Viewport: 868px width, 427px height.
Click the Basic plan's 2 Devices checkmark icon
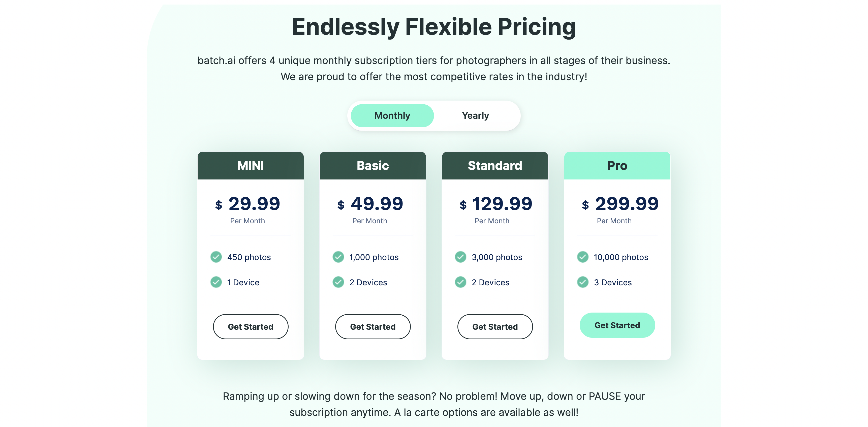coord(338,282)
